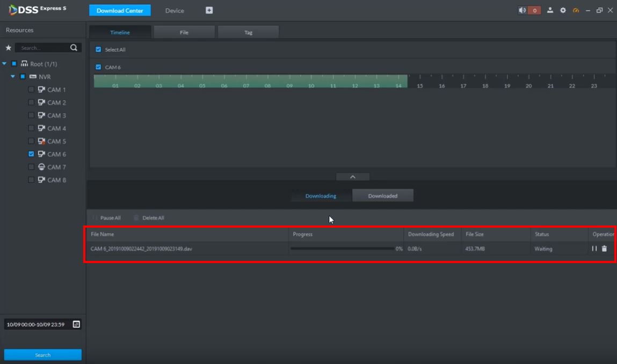Collapse the Root tree node arrow
Viewport: 617px width, 364px height.
tap(4, 63)
